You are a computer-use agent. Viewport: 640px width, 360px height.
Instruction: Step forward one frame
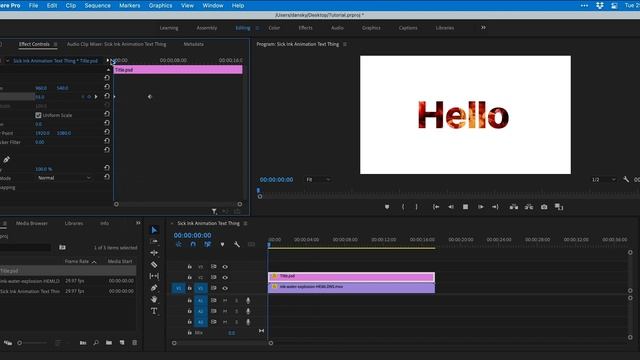(x=480, y=207)
